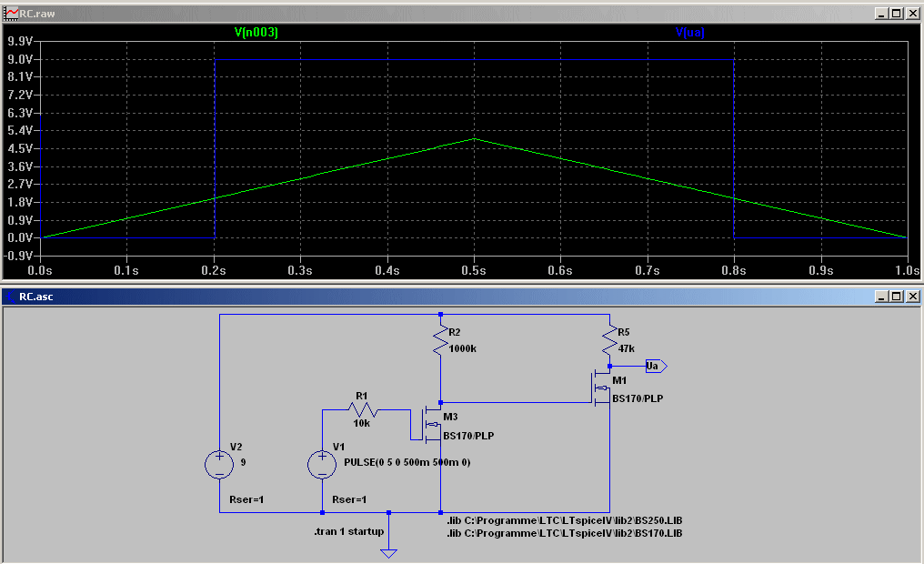Click the Rser=1 label under V2
This screenshot has width=924, height=564.
click(246, 499)
